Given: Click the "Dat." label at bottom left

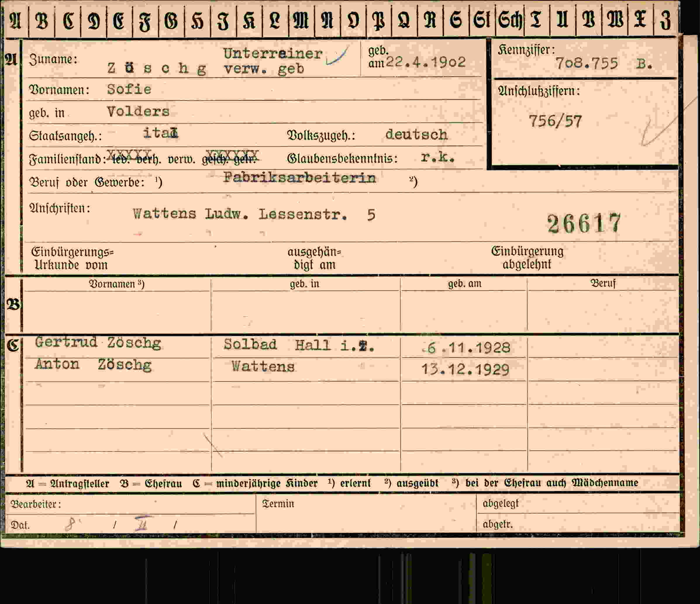Looking at the screenshot, I should pyautogui.click(x=20, y=525).
